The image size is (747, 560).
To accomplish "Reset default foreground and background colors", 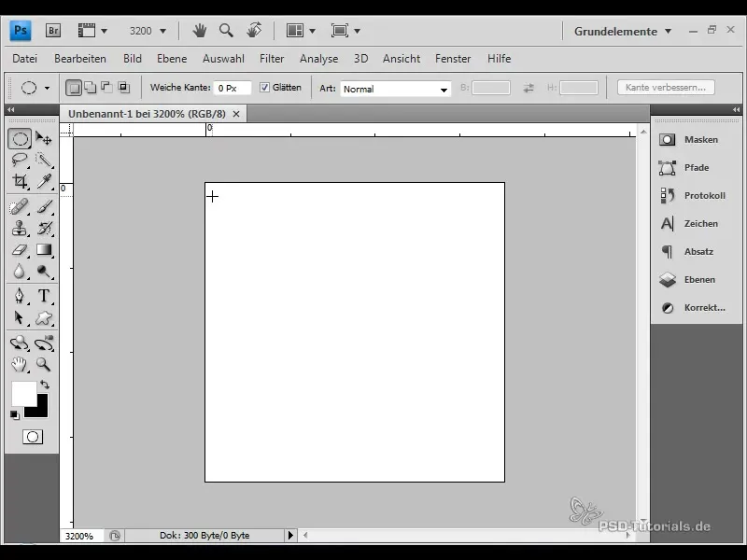I will point(15,415).
